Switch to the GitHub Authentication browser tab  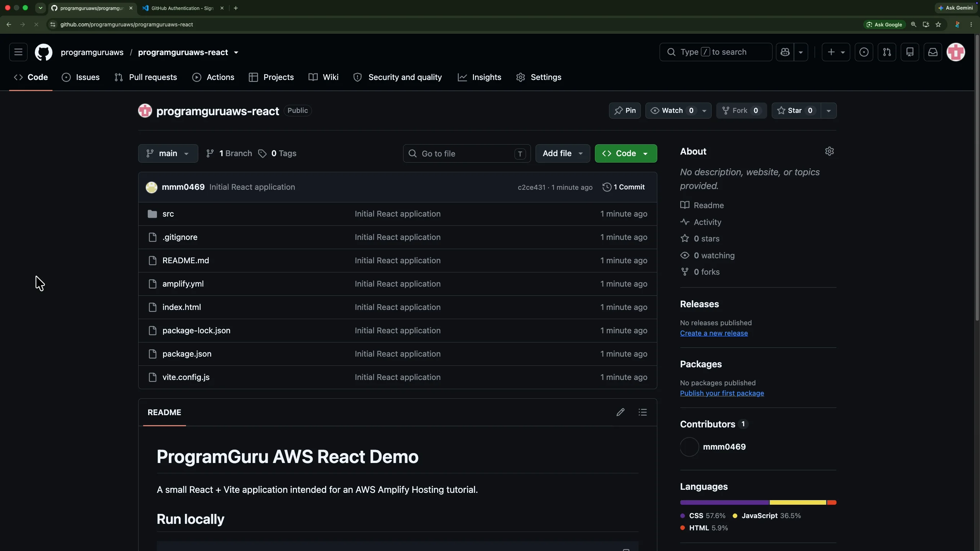coord(183,8)
